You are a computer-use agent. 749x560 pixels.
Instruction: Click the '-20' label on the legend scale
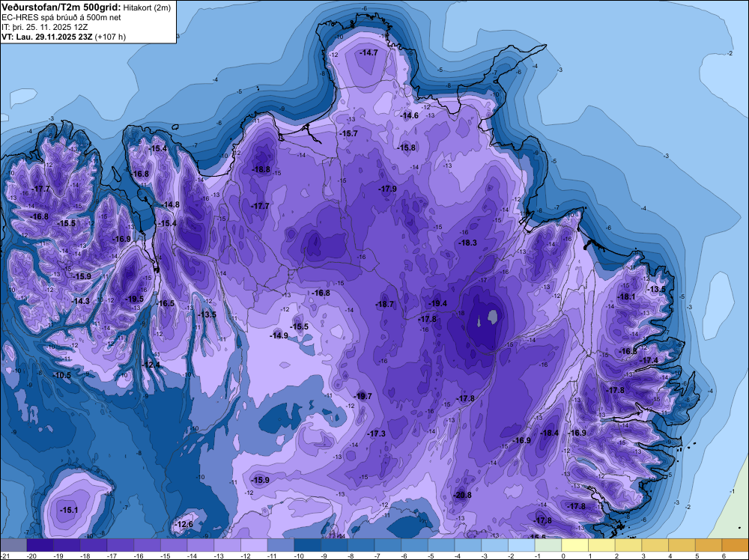tap(32, 556)
